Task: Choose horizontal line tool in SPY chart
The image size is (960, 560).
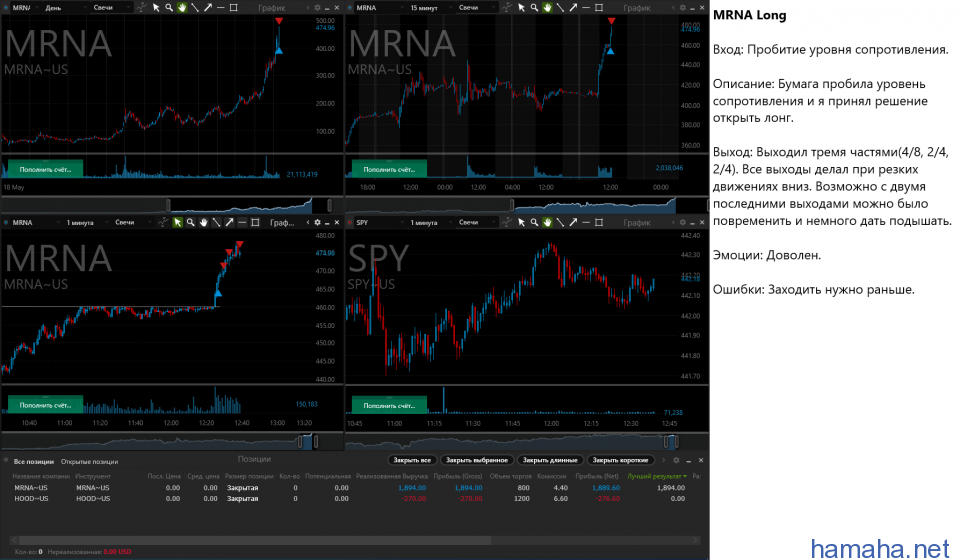Action: 586,222
